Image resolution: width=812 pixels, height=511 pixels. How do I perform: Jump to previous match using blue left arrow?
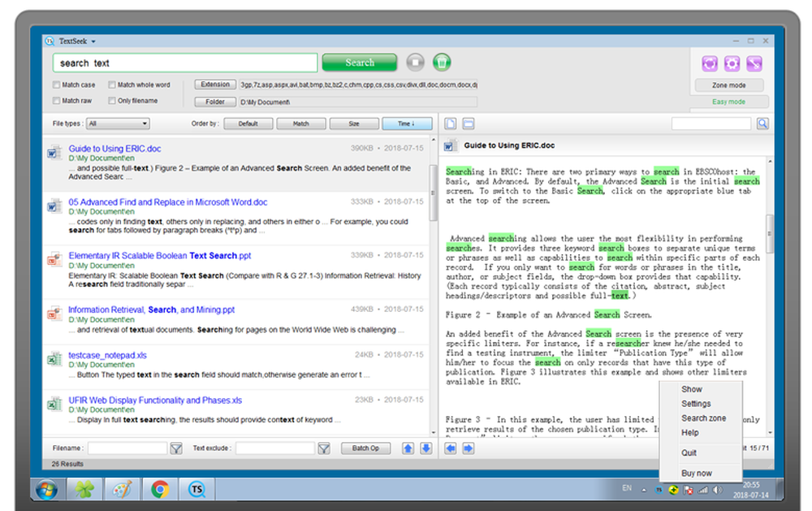pyautogui.click(x=451, y=448)
